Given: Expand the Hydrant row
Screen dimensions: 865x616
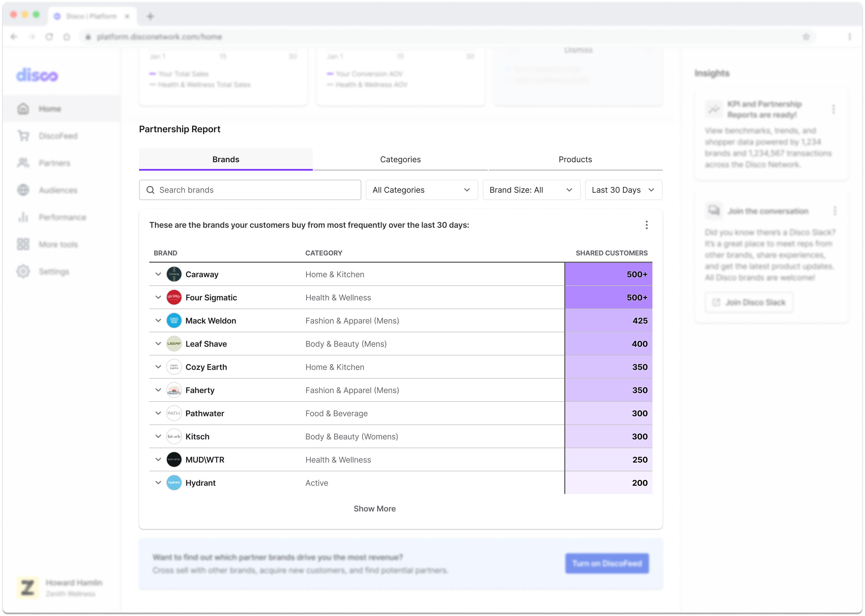Looking at the screenshot, I should tap(158, 482).
